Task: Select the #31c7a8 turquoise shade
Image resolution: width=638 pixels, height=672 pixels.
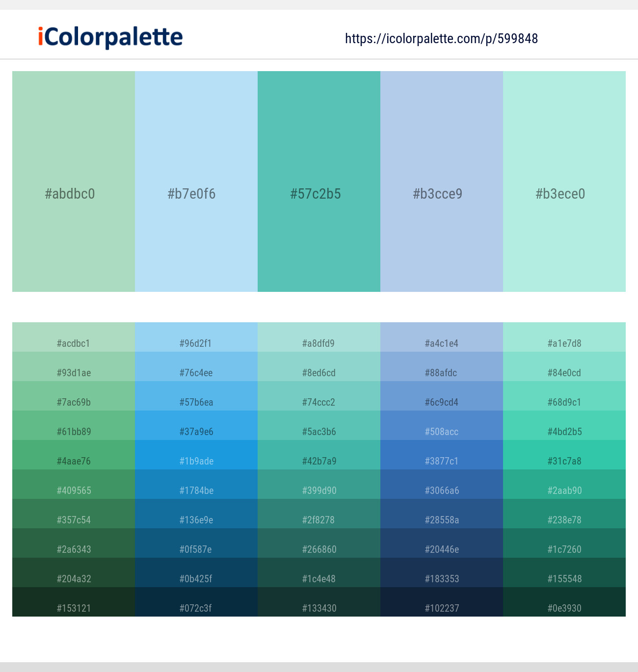Action: (x=564, y=455)
